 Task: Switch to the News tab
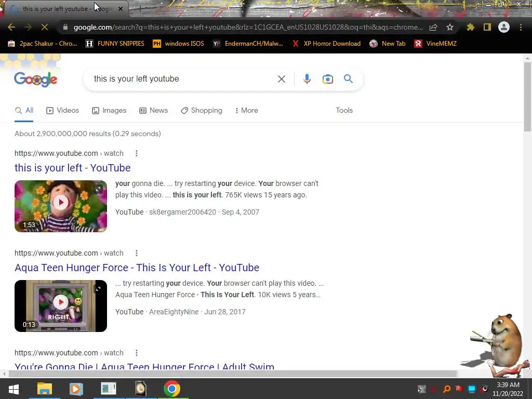click(x=153, y=110)
